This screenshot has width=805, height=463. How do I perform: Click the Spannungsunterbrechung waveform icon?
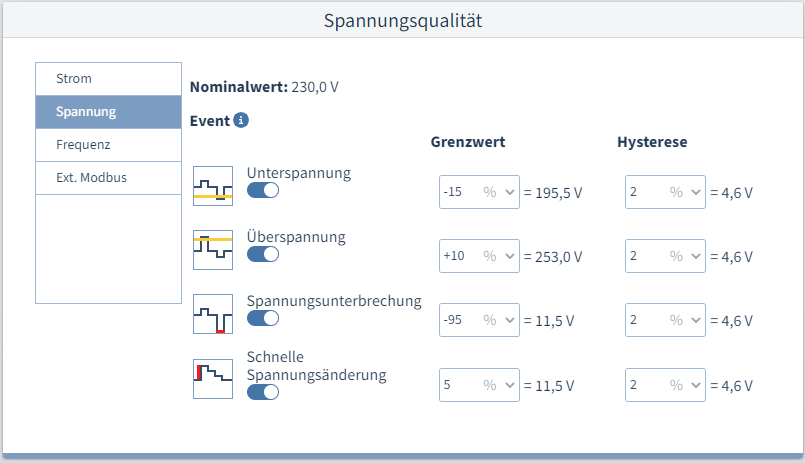point(212,313)
